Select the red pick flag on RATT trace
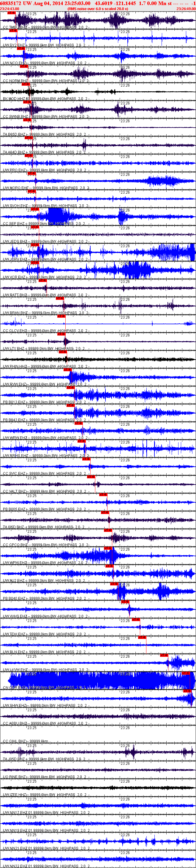196x868 pixels. pos(42,280)
